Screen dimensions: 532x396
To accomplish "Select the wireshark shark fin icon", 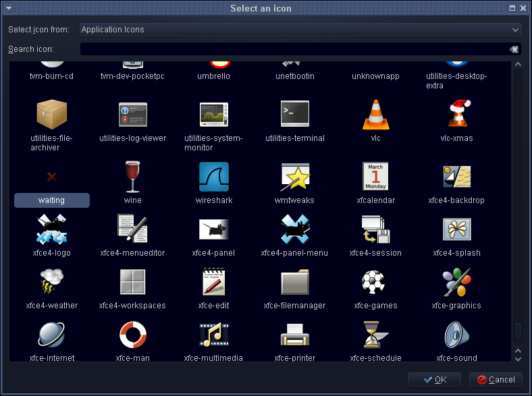I will coord(213,177).
